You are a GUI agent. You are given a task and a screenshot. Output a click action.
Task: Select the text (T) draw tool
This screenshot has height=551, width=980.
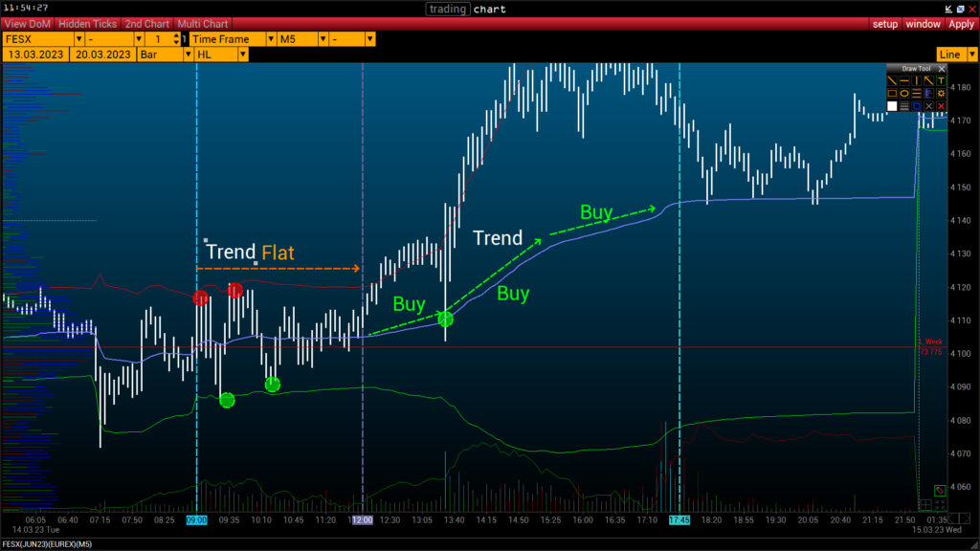pyautogui.click(x=942, y=80)
